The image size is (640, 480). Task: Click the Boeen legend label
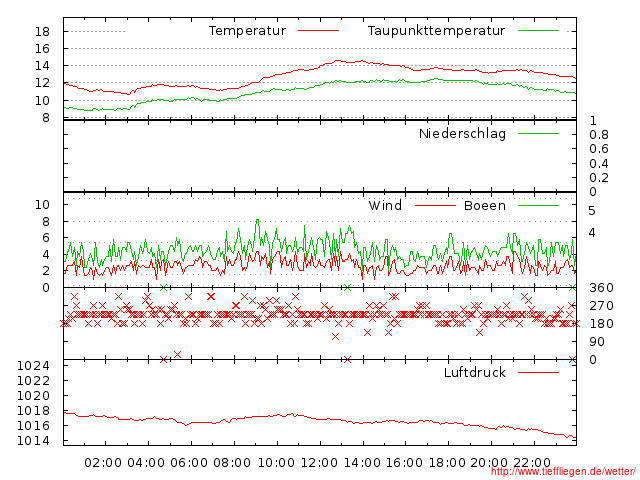pos(484,205)
